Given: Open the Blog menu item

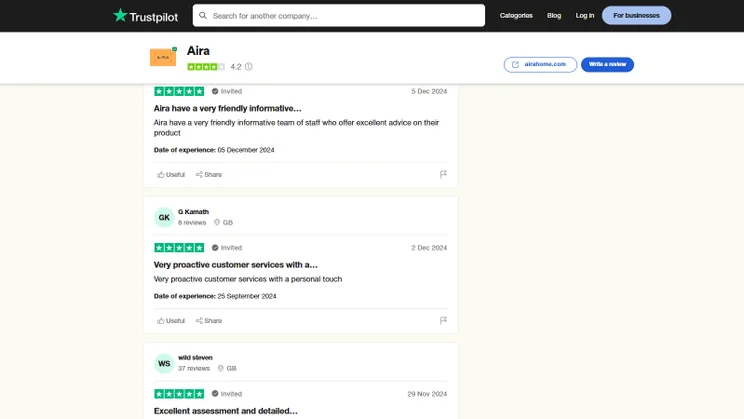Looking at the screenshot, I should click(x=554, y=16).
